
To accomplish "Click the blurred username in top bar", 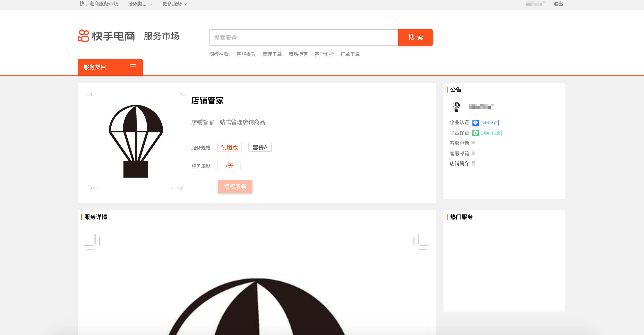I will (x=535, y=4).
